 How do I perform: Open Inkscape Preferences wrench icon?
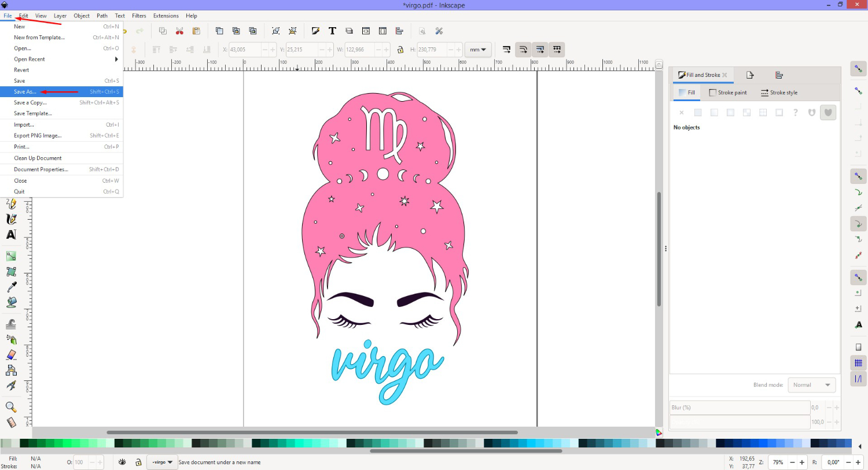[439, 31]
